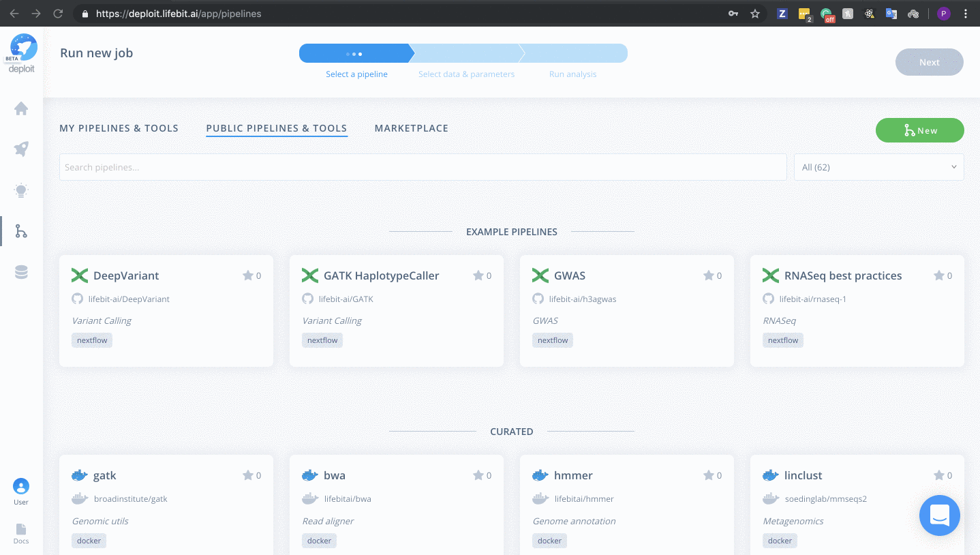Click the progress step indicator bar

click(463, 53)
